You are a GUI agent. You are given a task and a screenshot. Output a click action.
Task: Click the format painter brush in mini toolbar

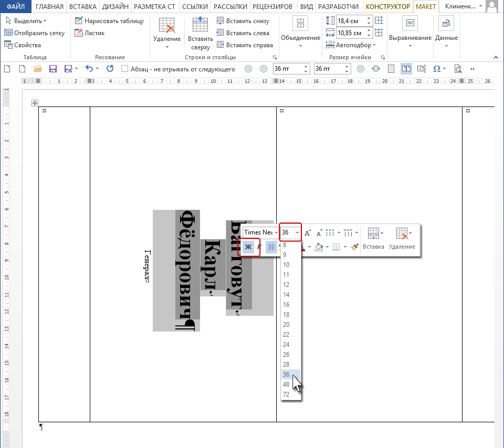(354, 247)
